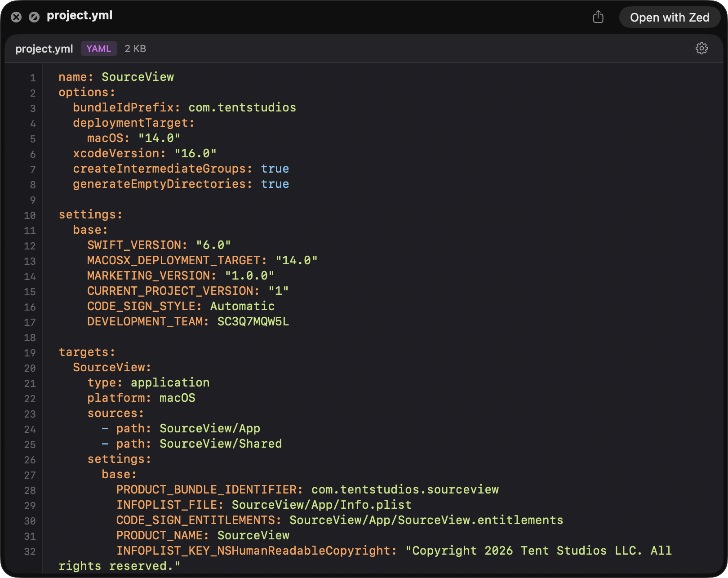Click 'settings:' on line 10
The width and height of the screenshot is (728, 578).
[x=90, y=214]
